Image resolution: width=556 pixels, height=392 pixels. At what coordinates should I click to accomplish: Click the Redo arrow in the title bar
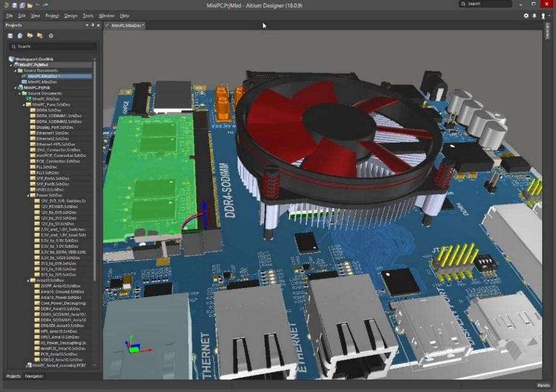pos(45,5)
